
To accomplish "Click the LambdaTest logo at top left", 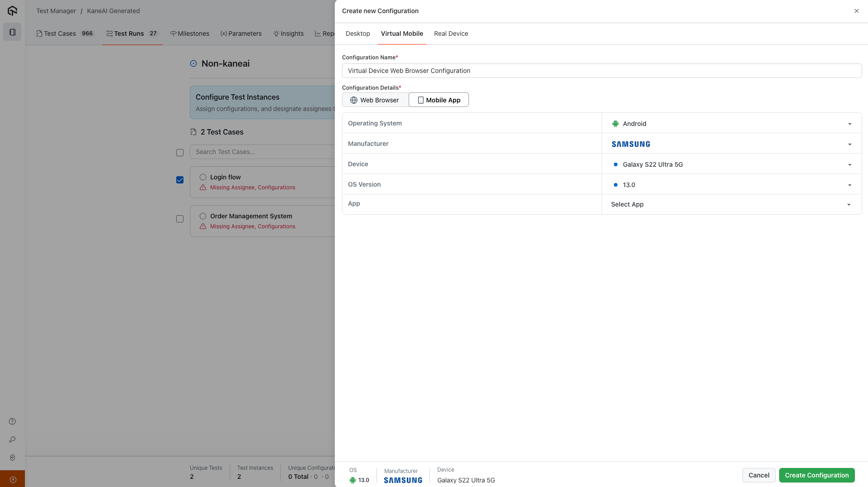I will pos(12,10).
